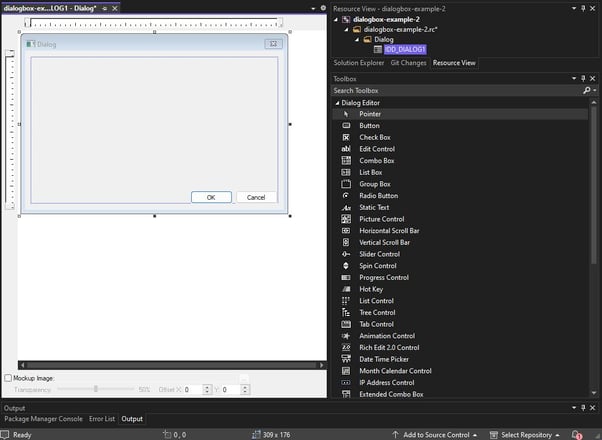Switch to the Solution Explorer tab
This screenshot has width=602, height=440.
[357, 63]
